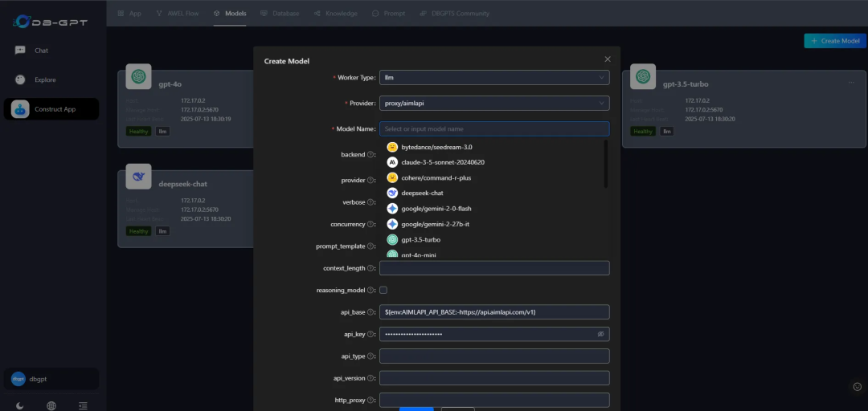The height and width of the screenshot is (411, 868).
Task: Enable the reasoning_model checkbox
Action: point(383,290)
